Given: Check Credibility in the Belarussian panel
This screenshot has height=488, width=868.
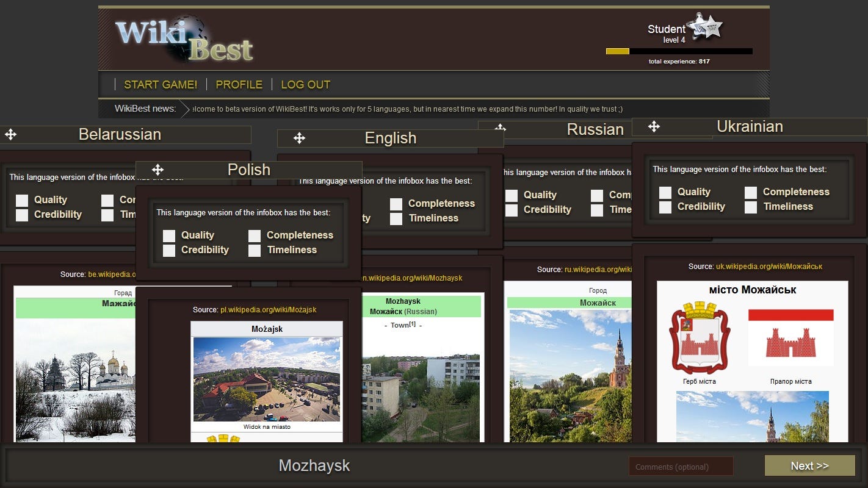Looking at the screenshot, I should pos(22,215).
